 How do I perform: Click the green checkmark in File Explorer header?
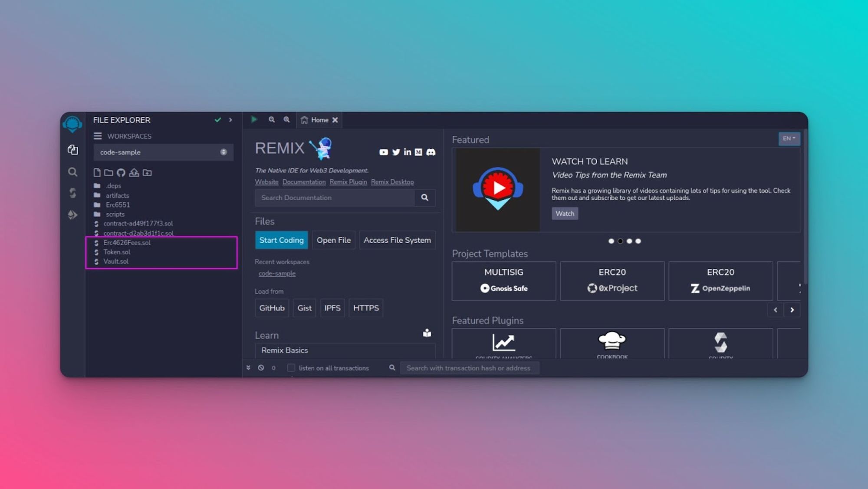point(218,120)
